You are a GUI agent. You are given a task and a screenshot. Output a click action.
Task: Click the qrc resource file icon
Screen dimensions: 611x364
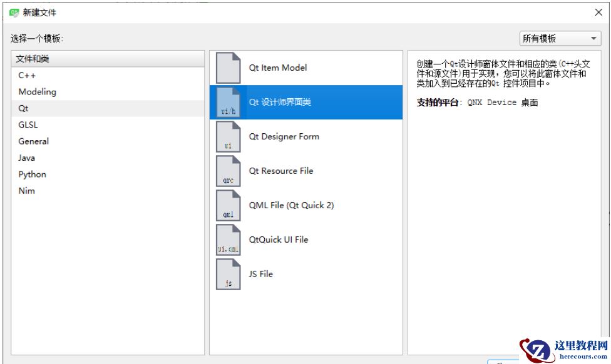click(x=228, y=171)
